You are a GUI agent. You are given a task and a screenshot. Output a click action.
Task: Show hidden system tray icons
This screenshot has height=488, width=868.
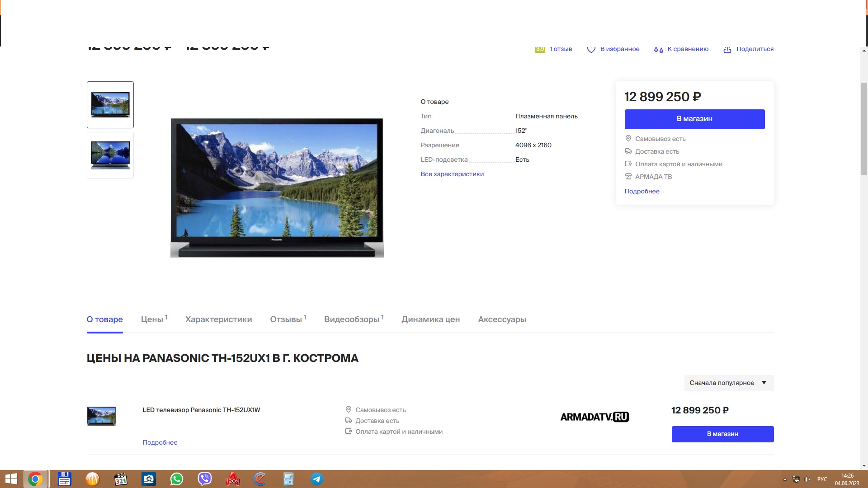coord(785,479)
